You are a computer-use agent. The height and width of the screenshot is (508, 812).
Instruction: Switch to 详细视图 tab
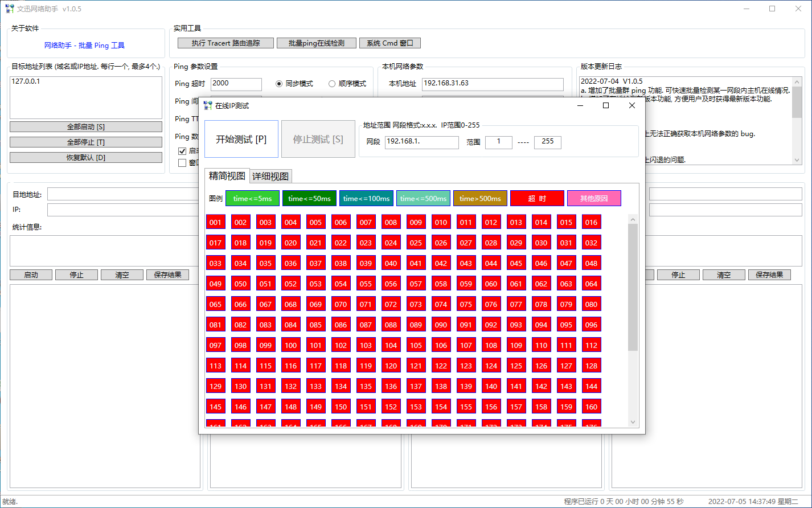tap(270, 177)
